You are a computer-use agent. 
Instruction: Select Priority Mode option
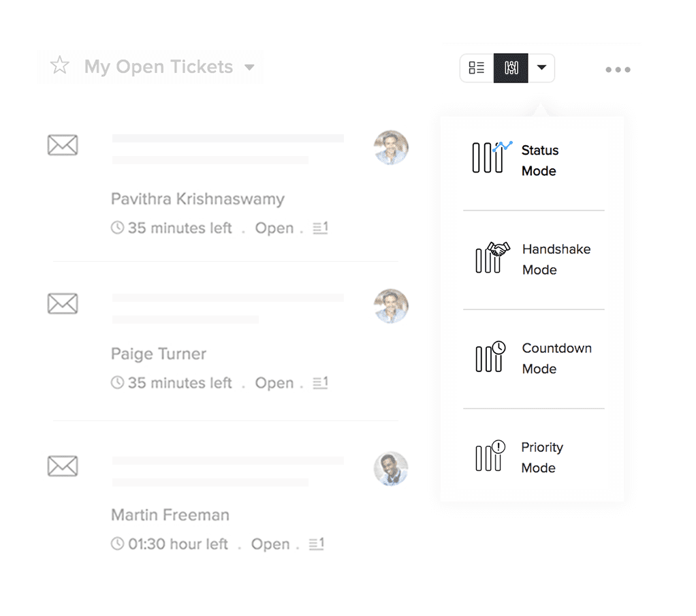point(542,457)
